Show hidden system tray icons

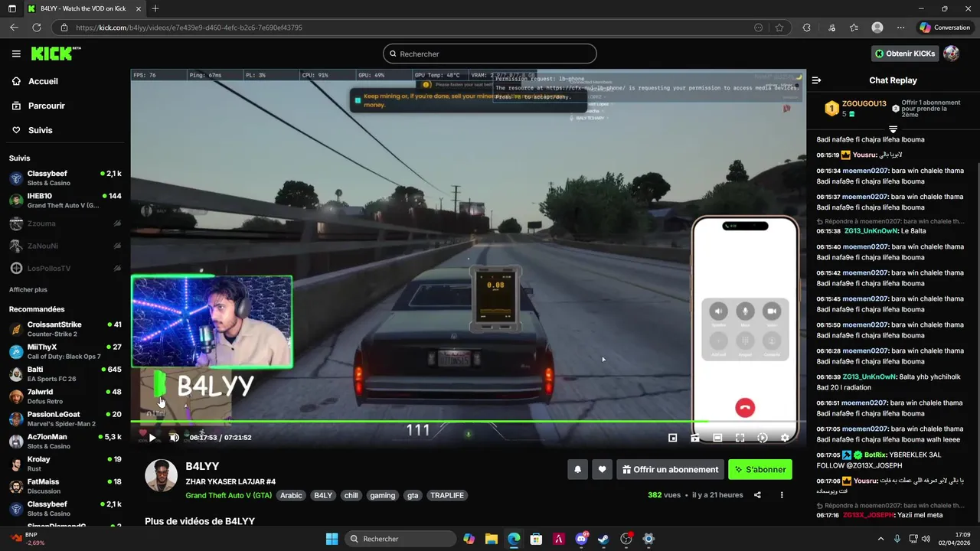coord(880,539)
